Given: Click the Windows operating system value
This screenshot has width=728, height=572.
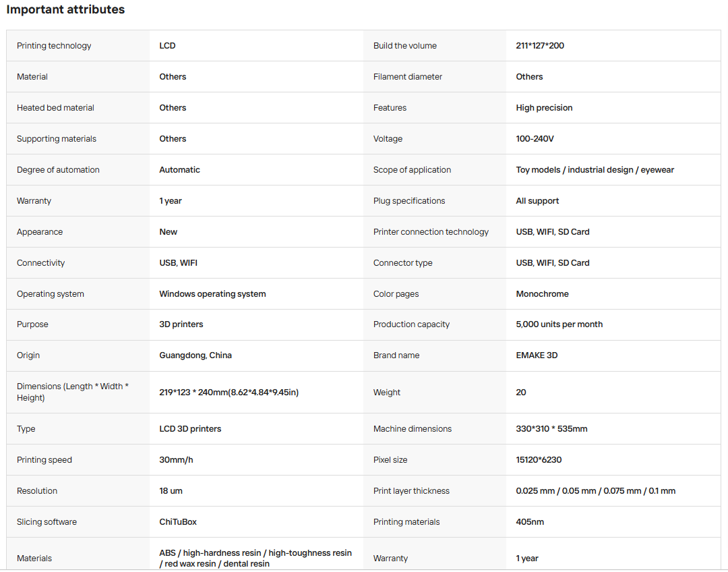Looking at the screenshot, I should [212, 293].
